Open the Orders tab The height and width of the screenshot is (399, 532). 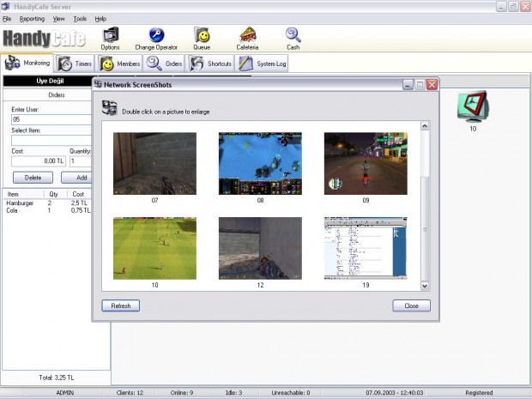(x=164, y=63)
